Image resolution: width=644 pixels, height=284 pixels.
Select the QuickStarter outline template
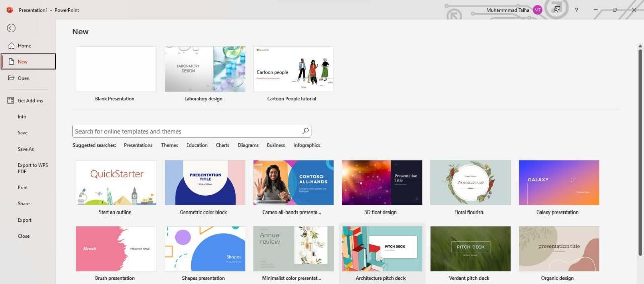click(116, 183)
